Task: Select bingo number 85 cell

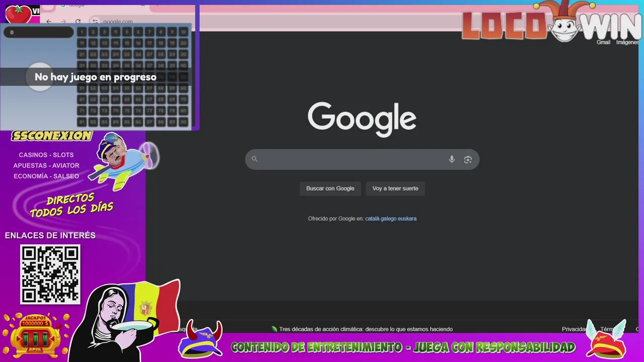Action: 127,122
